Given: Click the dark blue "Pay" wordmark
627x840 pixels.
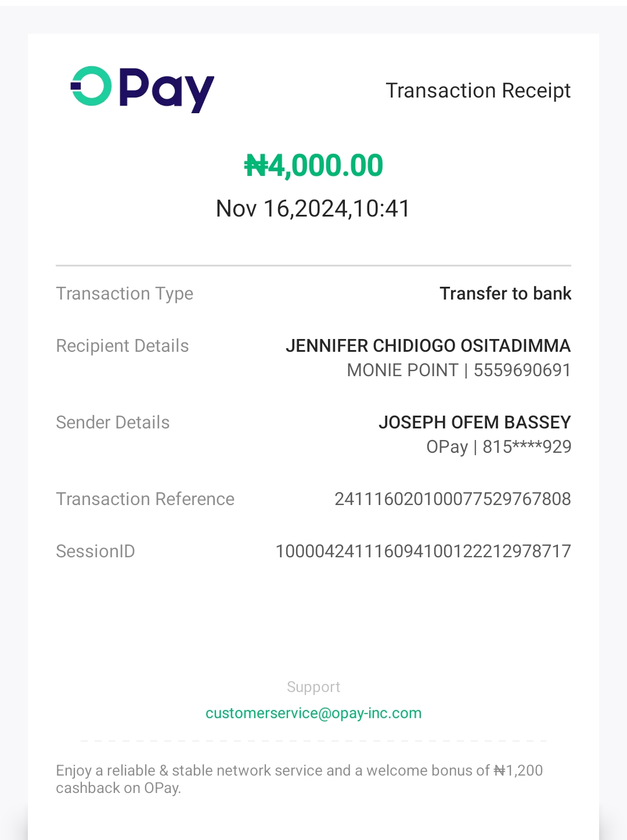Looking at the screenshot, I should click(167, 90).
